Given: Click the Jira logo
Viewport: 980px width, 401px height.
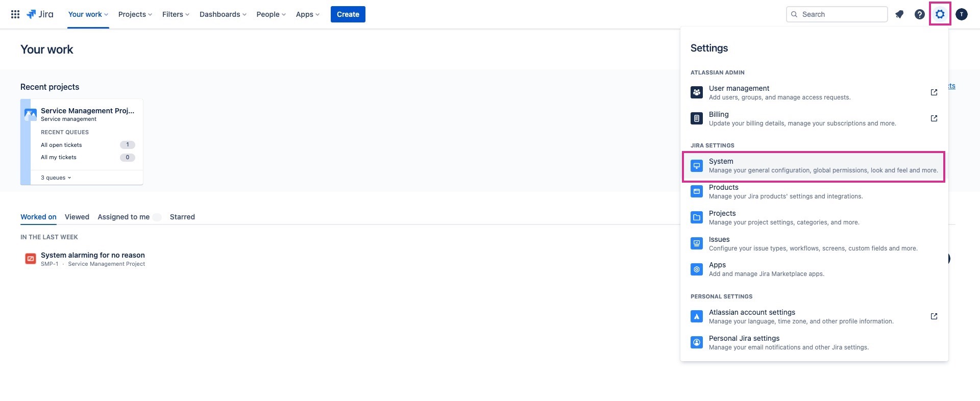Looking at the screenshot, I should [x=40, y=14].
